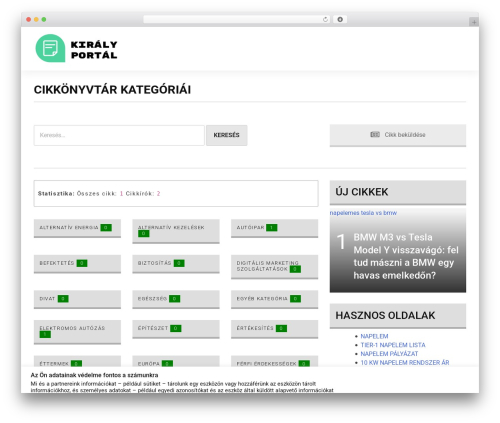
Task: Open the Elektromos autózás category
Action: (77, 332)
